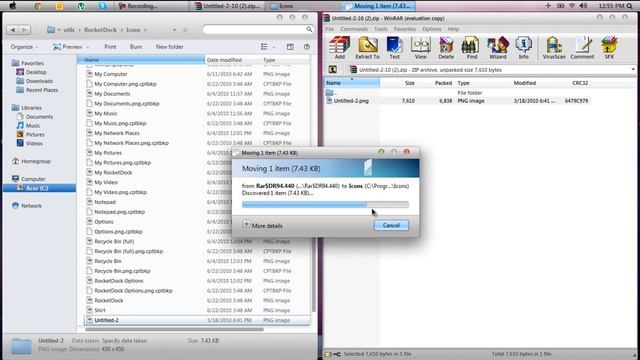The height and width of the screenshot is (360, 640).
Task: Click the volume speaker icon
Action: pos(583,6)
